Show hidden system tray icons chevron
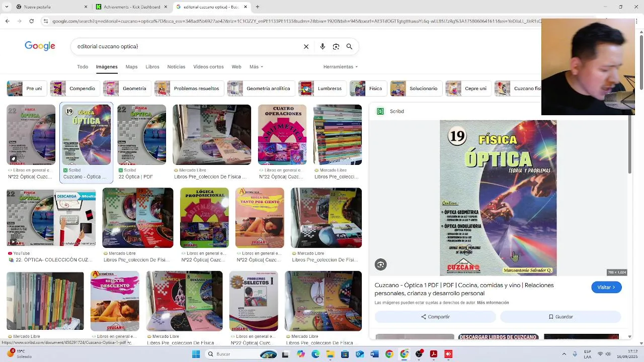The width and height of the screenshot is (644, 362). (x=564, y=354)
